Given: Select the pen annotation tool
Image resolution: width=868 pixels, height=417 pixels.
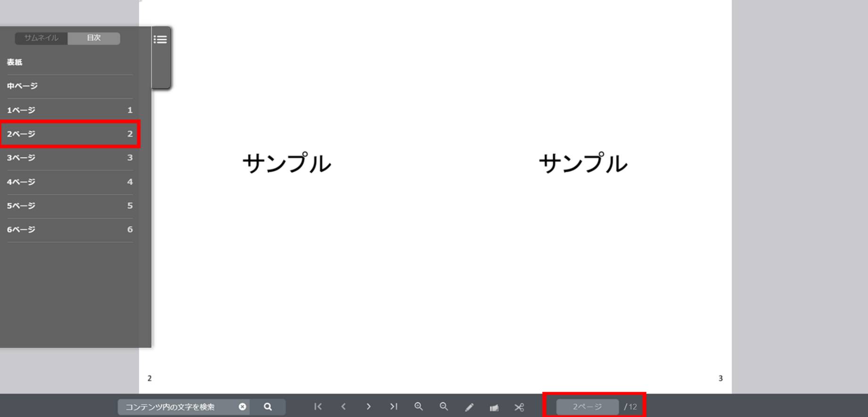Looking at the screenshot, I should tap(469, 407).
